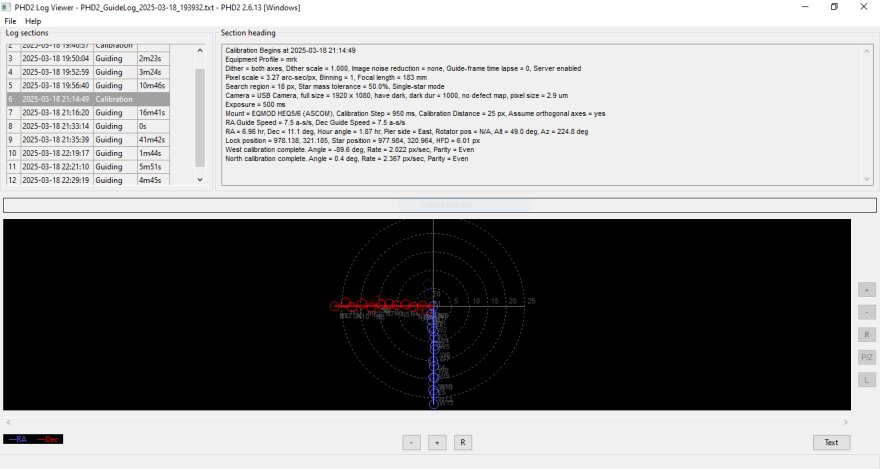Viewport: 880px width, 469px height.
Task: Click the horizontal plus zoom button below graph
Action: [x=437, y=442]
